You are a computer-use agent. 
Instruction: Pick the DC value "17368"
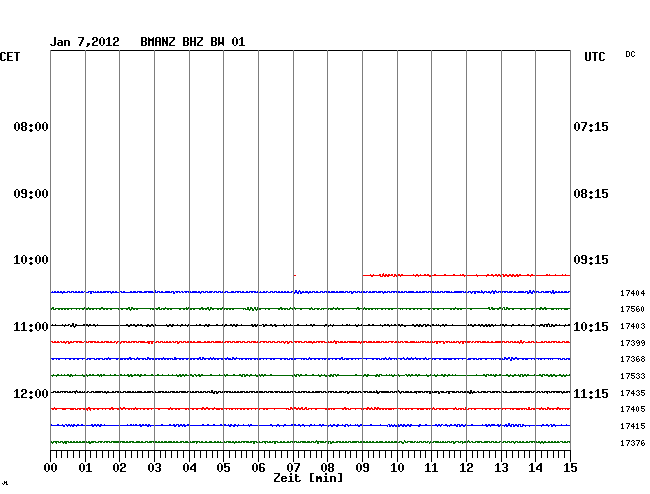(x=633, y=359)
